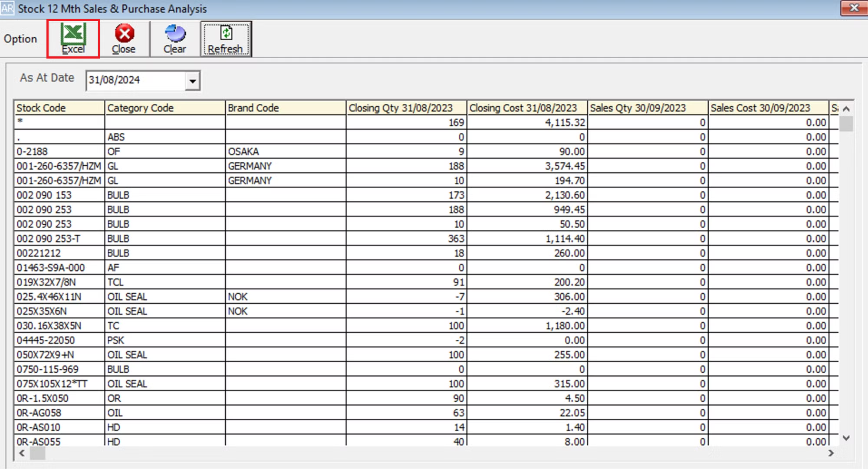
Task: Click the red Close icon button
Action: coord(124,39)
